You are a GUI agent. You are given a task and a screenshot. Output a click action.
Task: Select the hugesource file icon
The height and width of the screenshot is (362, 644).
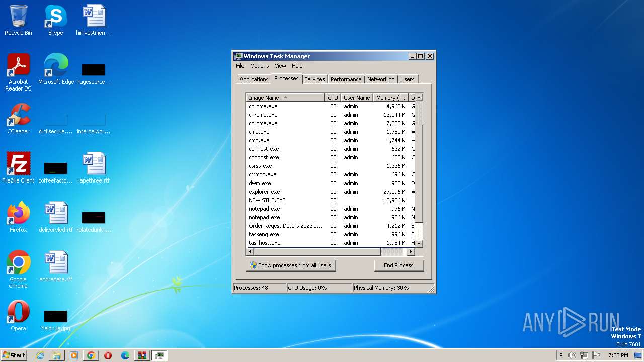click(94, 73)
